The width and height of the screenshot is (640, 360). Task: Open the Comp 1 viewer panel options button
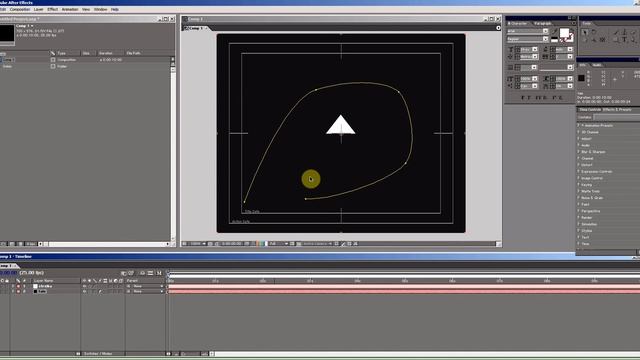(x=498, y=28)
